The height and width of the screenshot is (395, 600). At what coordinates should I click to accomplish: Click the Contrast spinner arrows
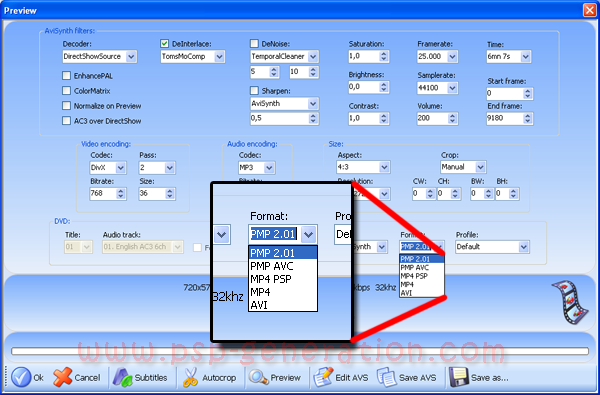(x=384, y=119)
